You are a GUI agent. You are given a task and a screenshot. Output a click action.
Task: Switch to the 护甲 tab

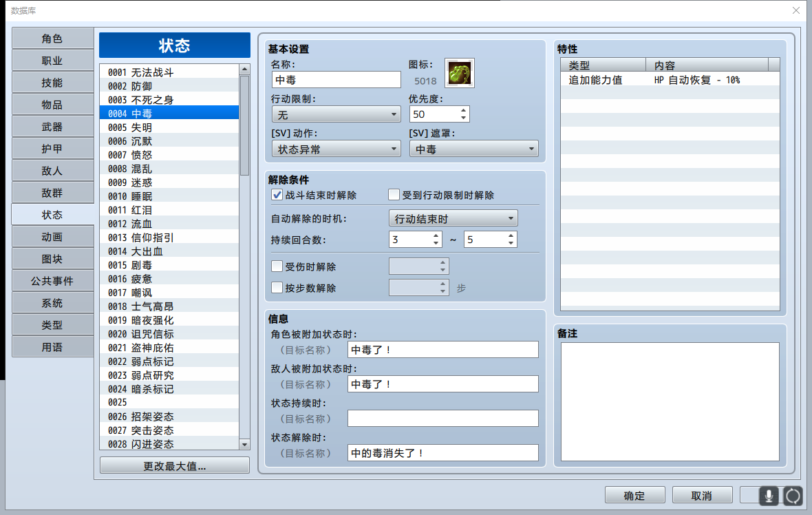pos(52,149)
